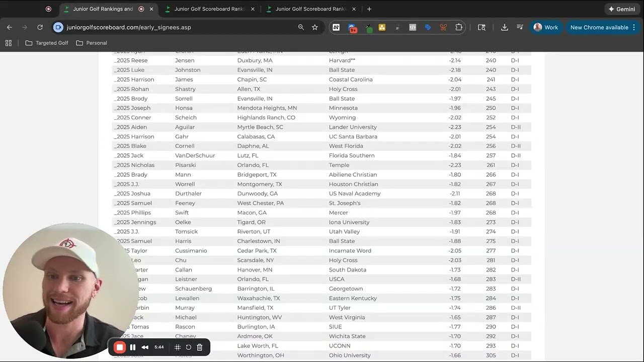This screenshot has width=644, height=362.
Task: Open the zoom magnifier in address bar
Action: click(301, 27)
